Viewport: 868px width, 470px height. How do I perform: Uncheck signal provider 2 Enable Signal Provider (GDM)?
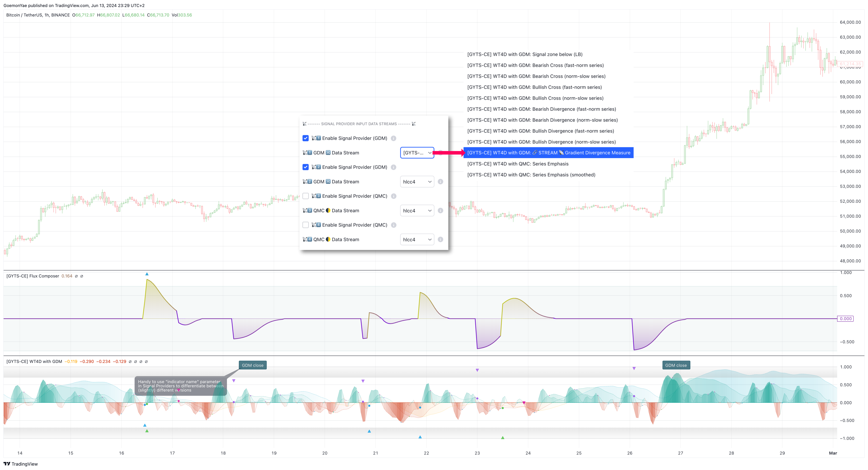(x=306, y=167)
